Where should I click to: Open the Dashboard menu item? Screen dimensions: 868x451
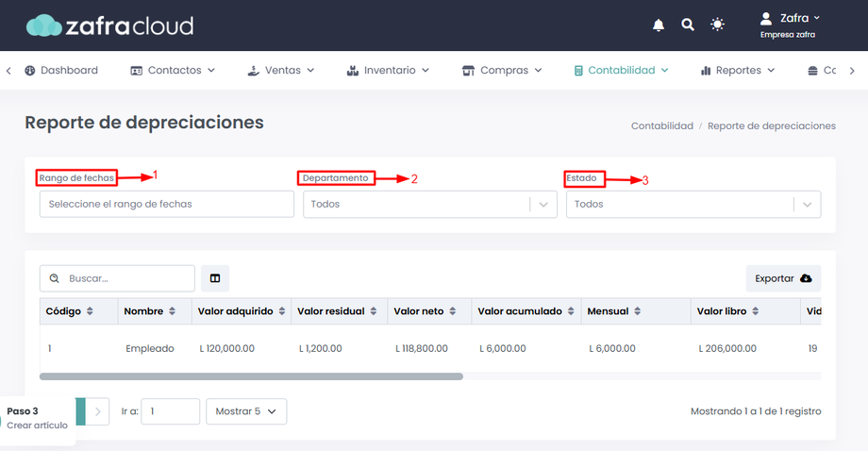click(61, 70)
